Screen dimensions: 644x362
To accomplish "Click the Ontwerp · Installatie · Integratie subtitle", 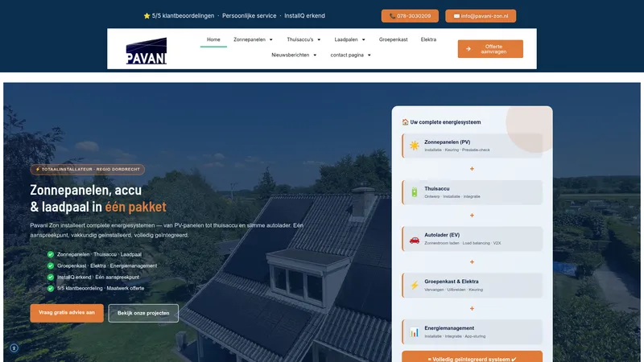I will [452, 196].
